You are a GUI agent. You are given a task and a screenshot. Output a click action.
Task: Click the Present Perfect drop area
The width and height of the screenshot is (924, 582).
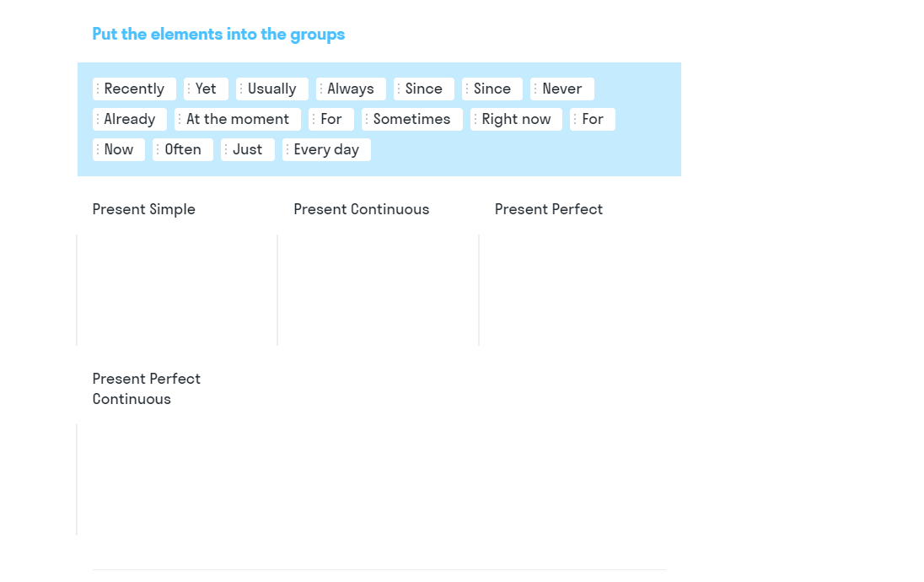click(x=579, y=290)
